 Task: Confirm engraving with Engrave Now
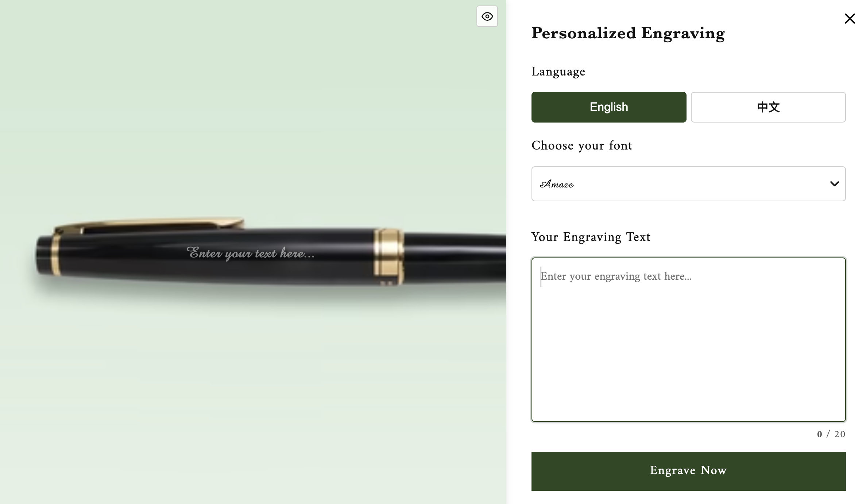688,471
